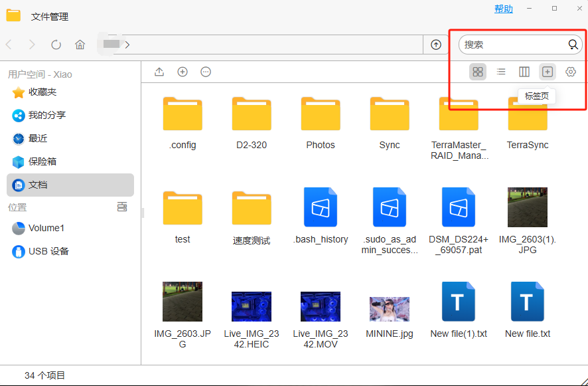Image resolution: width=588 pixels, height=386 pixels.
Task: Select the MININE.jpg thumbnail
Action: pos(390,309)
